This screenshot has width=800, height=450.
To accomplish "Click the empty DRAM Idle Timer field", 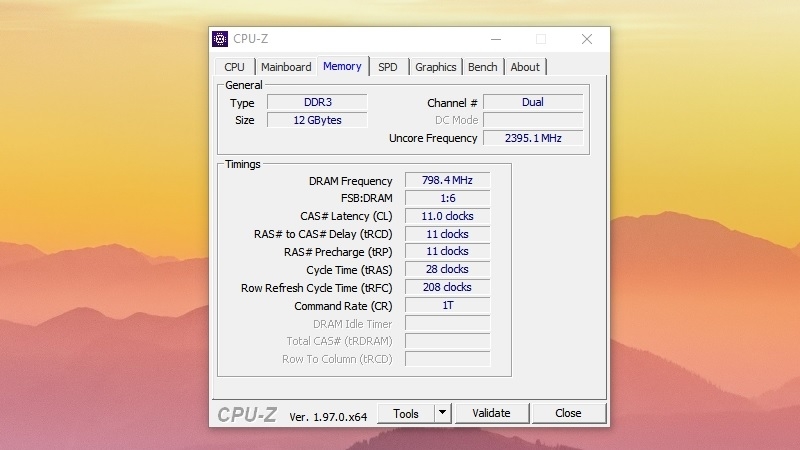I will pos(447,323).
